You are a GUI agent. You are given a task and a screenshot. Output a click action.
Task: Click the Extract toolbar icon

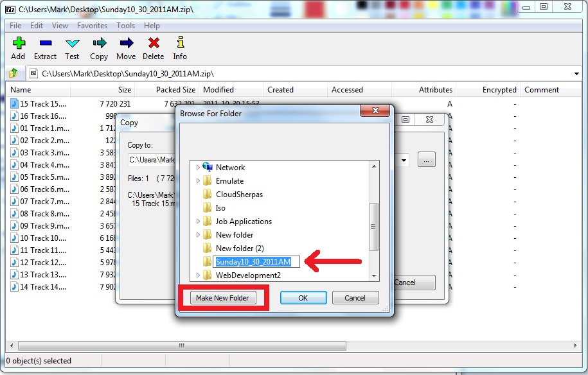click(45, 44)
